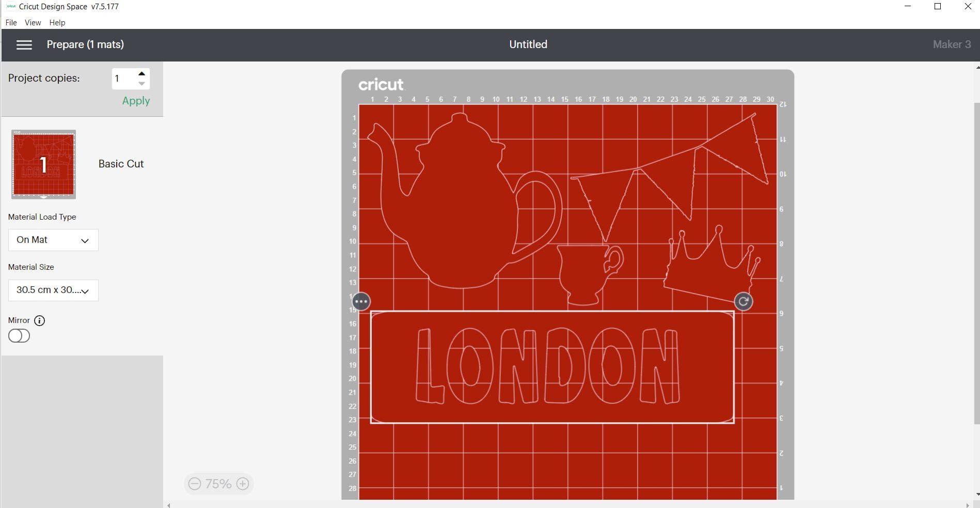Open the Mirror info tooltip icon
The width and height of the screenshot is (980, 508).
pyautogui.click(x=39, y=320)
